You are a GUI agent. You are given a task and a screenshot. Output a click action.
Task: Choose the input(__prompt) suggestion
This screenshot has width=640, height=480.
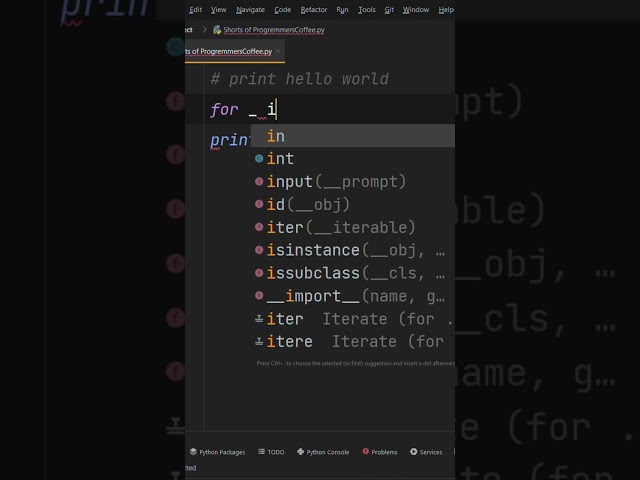pos(353,181)
